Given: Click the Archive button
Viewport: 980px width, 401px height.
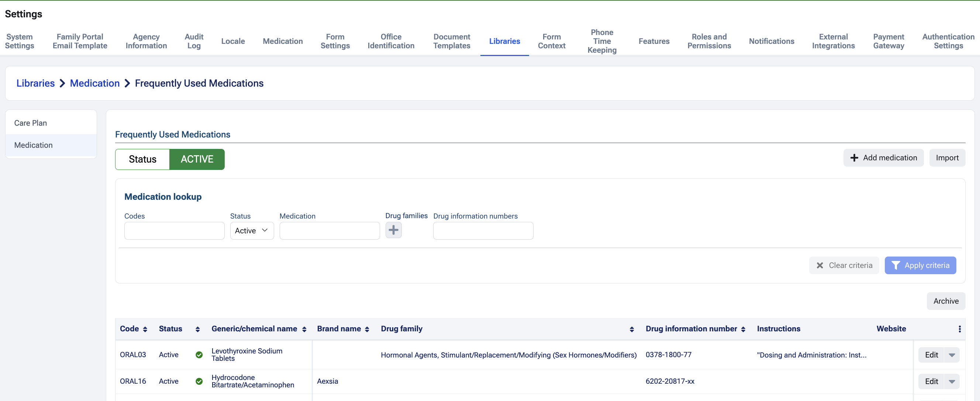Looking at the screenshot, I should coord(946,301).
